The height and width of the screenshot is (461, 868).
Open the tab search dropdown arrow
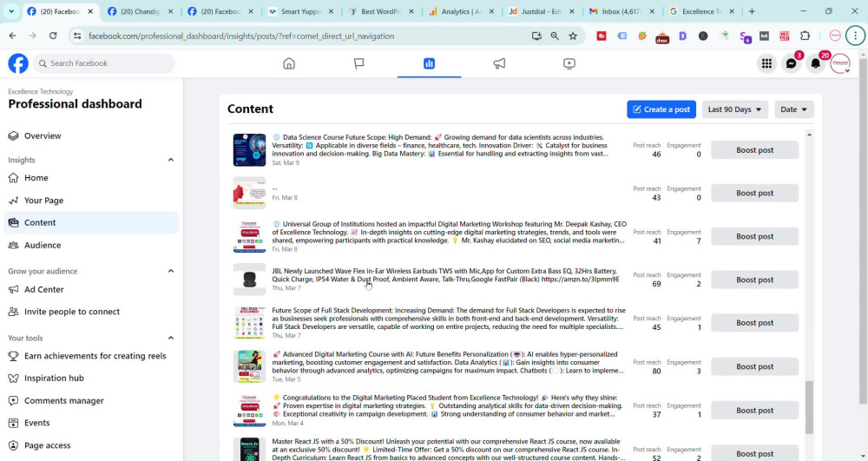click(11, 11)
